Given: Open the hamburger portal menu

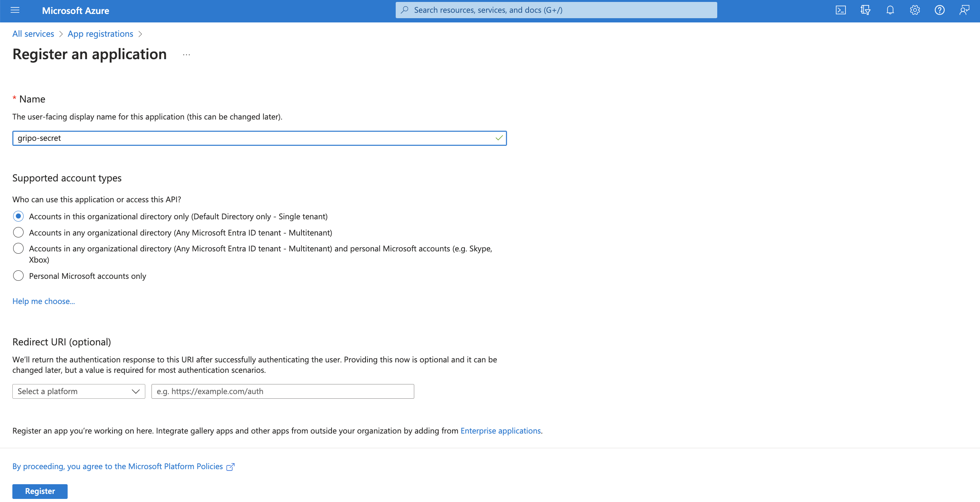Looking at the screenshot, I should coord(15,10).
